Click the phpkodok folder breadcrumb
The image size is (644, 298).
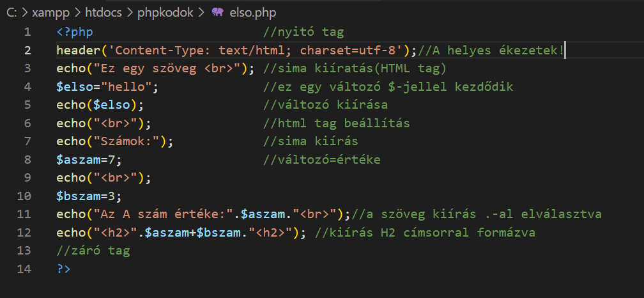pos(165,13)
